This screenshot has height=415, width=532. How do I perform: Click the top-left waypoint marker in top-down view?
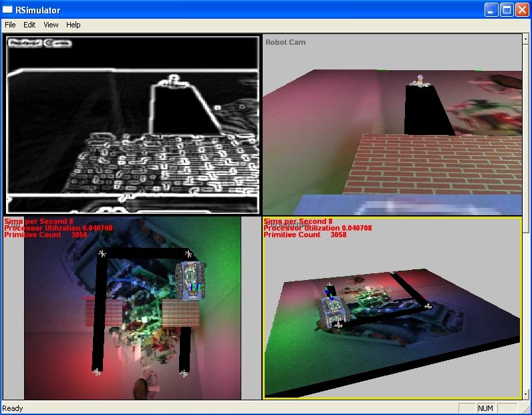tap(102, 253)
